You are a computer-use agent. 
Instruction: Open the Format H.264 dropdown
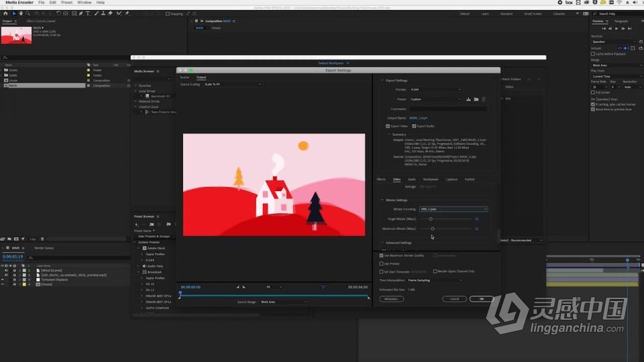coord(435,89)
